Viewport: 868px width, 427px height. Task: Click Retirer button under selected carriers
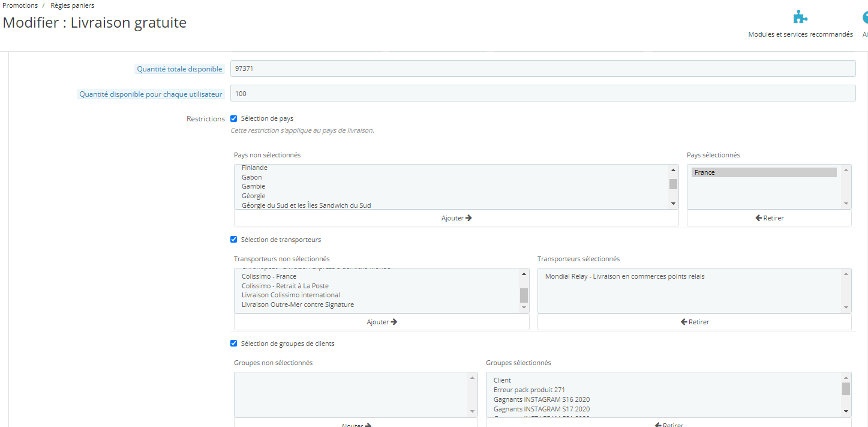click(x=695, y=322)
